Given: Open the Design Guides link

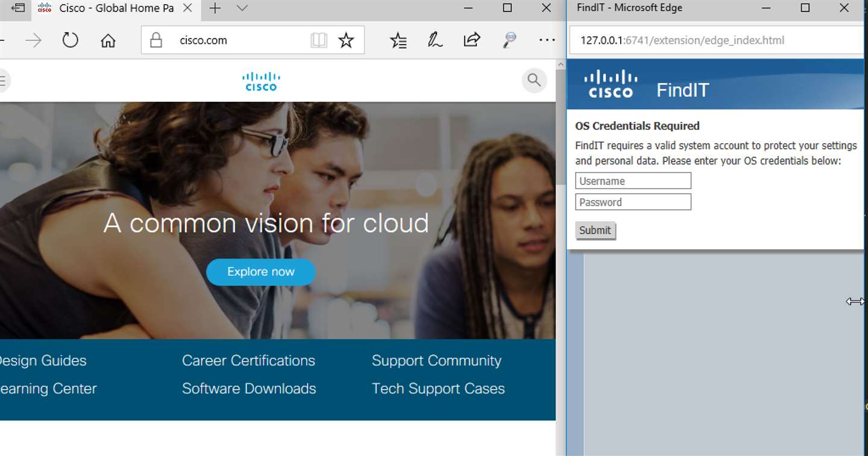Looking at the screenshot, I should click(x=42, y=361).
